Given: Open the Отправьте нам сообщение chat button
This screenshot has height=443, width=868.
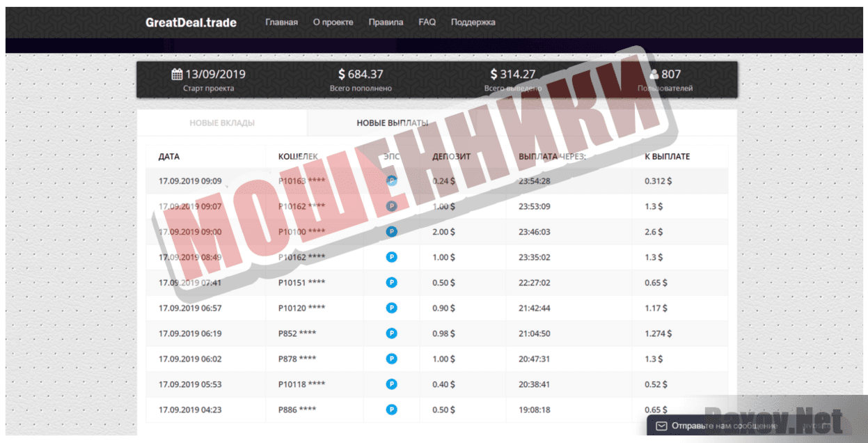Looking at the screenshot, I should click(724, 426).
